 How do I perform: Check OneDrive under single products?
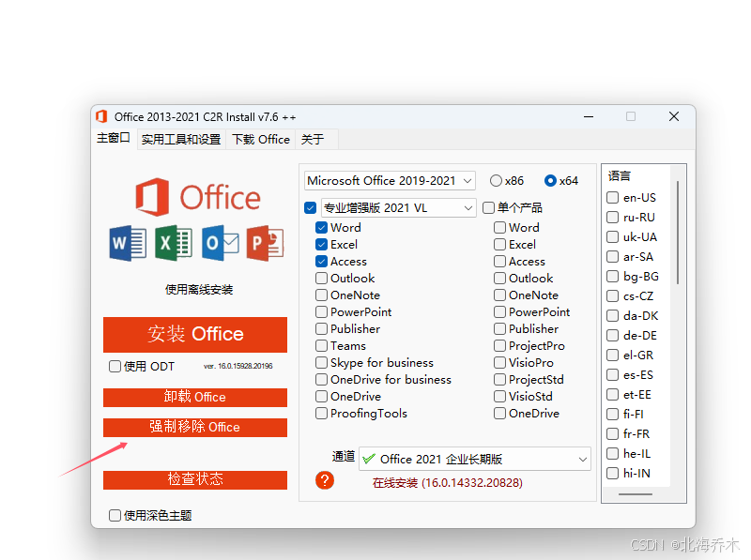point(499,413)
